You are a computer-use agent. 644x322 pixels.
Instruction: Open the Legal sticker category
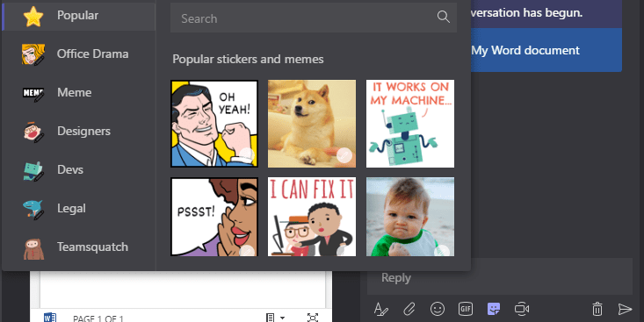[78, 208]
